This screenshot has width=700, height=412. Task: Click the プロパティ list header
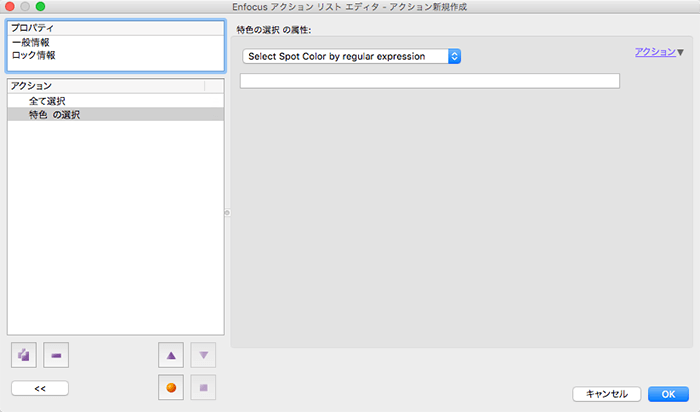click(x=116, y=28)
